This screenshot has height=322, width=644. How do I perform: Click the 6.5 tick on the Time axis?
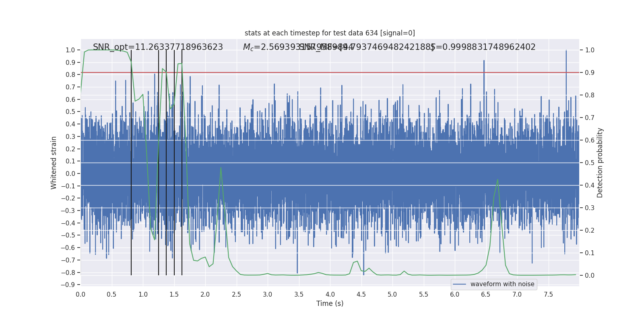tap(486, 294)
